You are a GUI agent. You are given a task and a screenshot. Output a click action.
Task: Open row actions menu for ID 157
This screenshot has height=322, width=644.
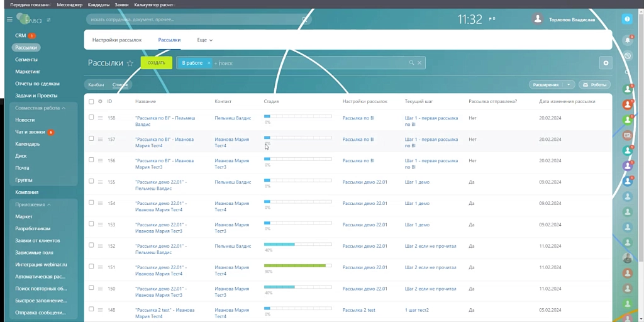point(100,139)
